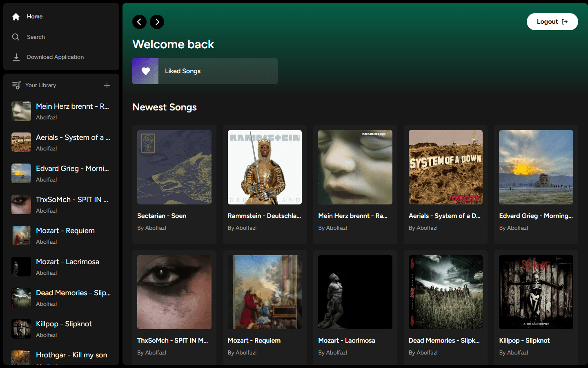The image size is (588, 368).
Task: Play Edvard Grieg Morning album cover in Newest Songs
Action: pyautogui.click(x=536, y=167)
